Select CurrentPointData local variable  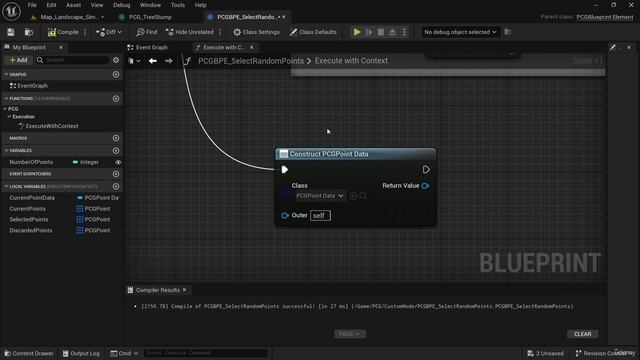[x=32, y=198]
